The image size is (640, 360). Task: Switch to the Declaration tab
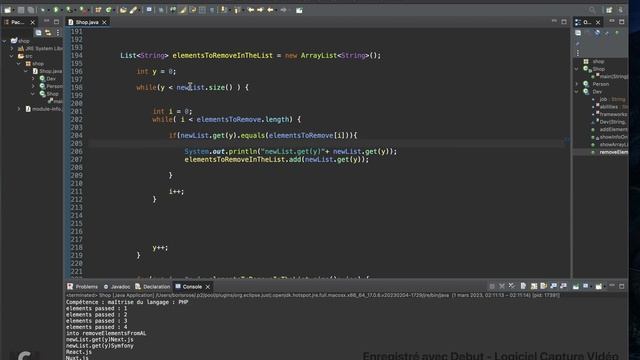click(x=153, y=287)
